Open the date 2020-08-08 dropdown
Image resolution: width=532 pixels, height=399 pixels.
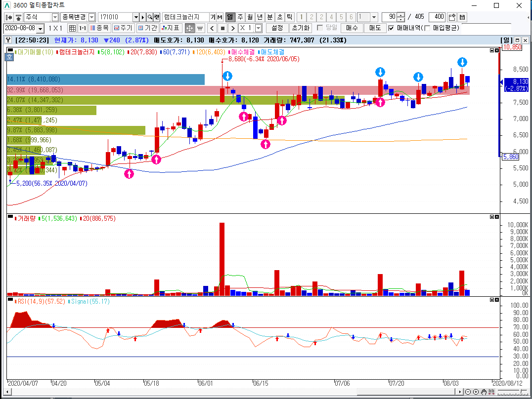coord(40,28)
